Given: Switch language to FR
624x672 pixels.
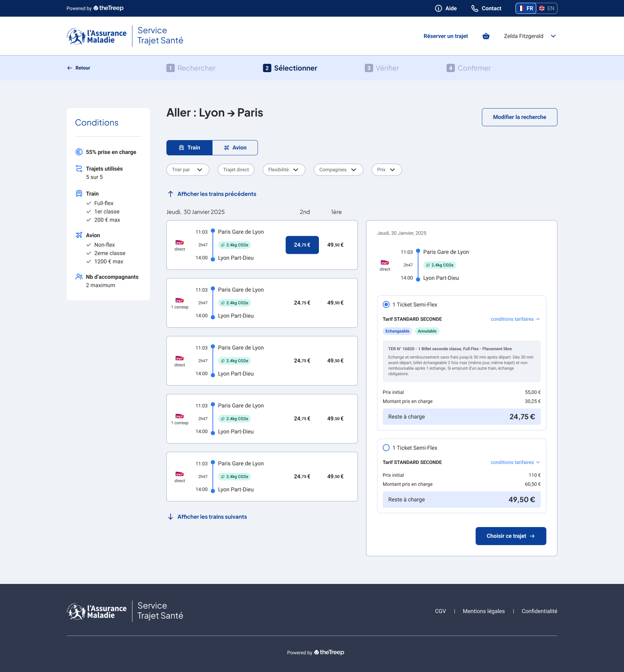Looking at the screenshot, I should (526, 8).
